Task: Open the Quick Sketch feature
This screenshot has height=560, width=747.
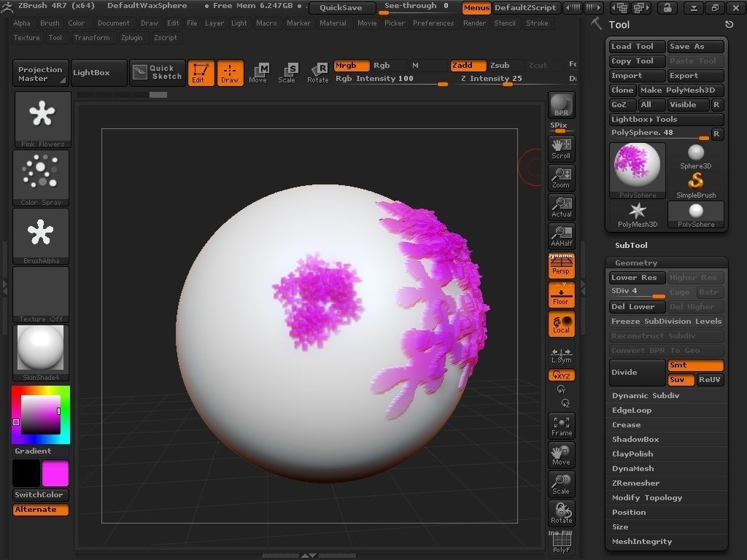Action: coord(157,72)
